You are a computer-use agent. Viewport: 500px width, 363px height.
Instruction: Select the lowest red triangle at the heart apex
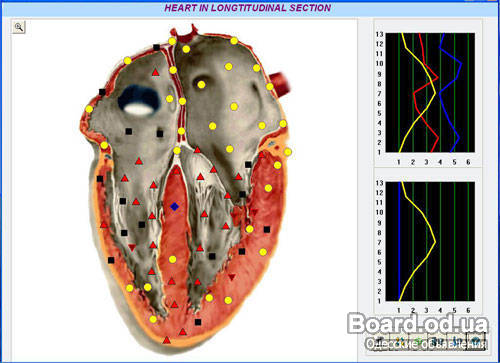pos(167,340)
